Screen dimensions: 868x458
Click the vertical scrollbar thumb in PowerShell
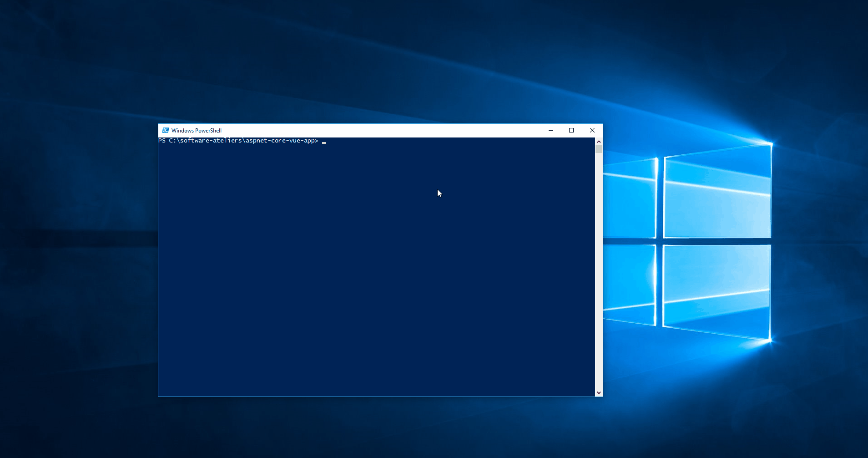(599, 149)
